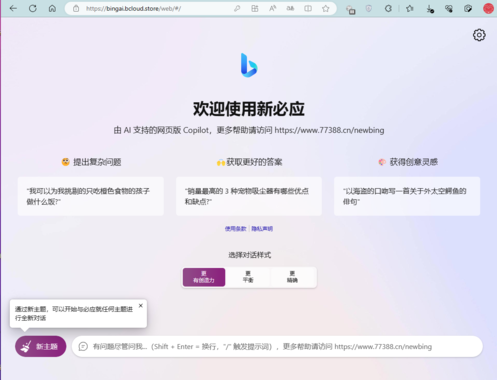Open the red profile avatar
The image size is (497, 380).
[x=488, y=8]
